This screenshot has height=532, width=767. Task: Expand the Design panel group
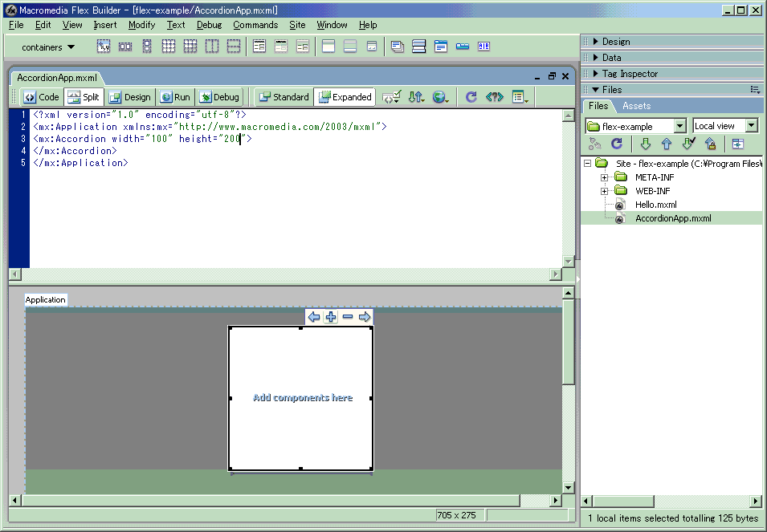[x=595, y=42]
